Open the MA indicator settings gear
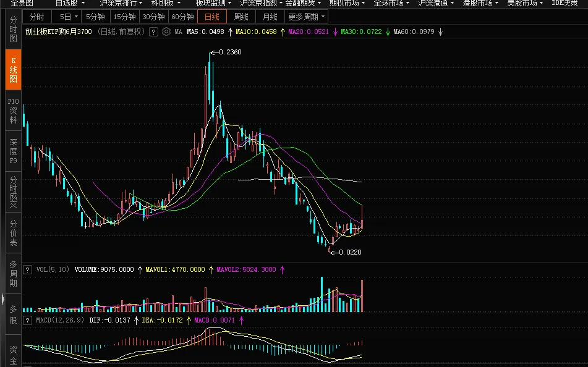 point(166,32)
